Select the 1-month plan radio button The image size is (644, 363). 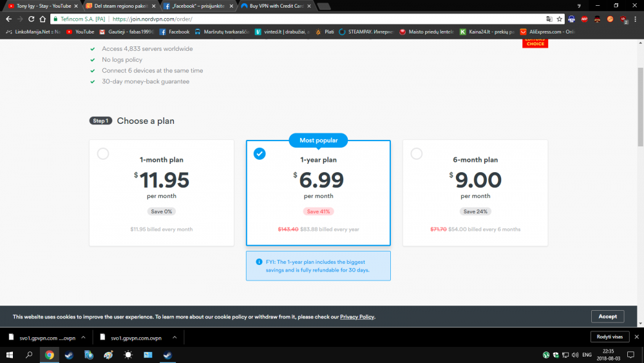(x=103, y=153)
